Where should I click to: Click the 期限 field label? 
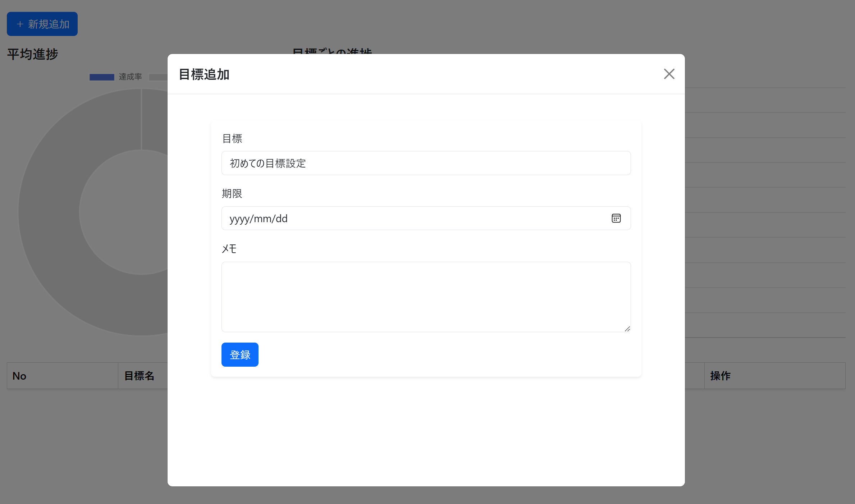[232, 194]
